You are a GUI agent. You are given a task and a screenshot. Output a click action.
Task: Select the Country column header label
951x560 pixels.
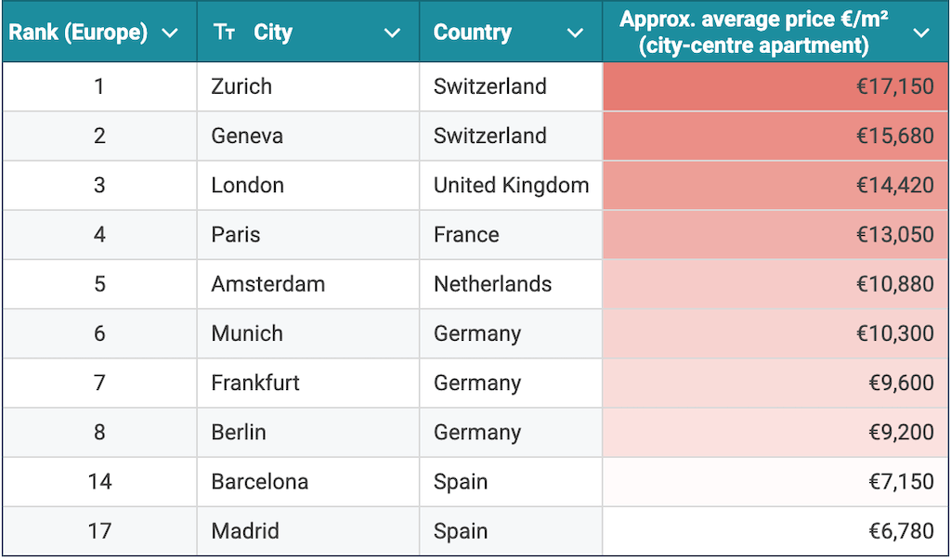pos(473,33)
